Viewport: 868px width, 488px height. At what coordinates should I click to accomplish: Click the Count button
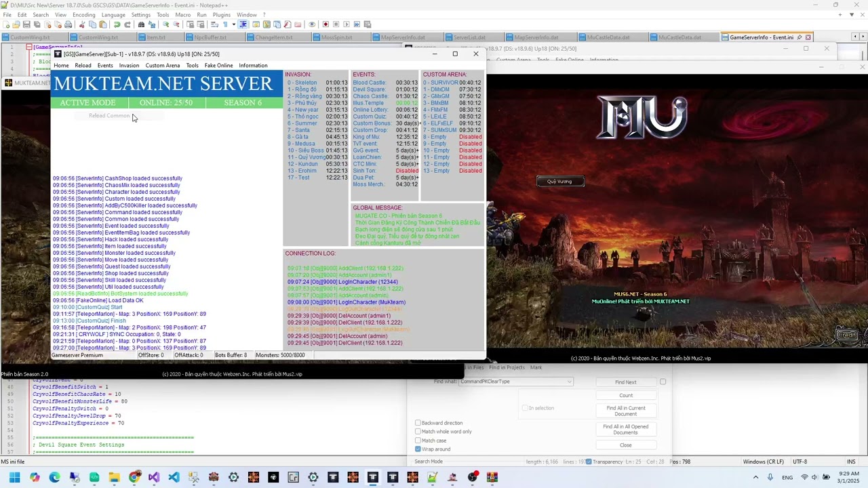[x=626, y=396]
